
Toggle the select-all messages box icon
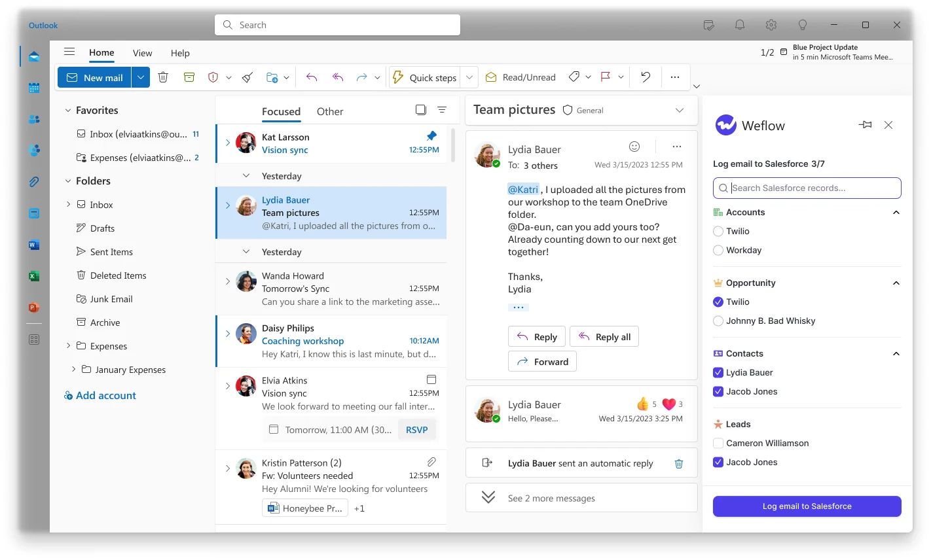pos(421,110)
